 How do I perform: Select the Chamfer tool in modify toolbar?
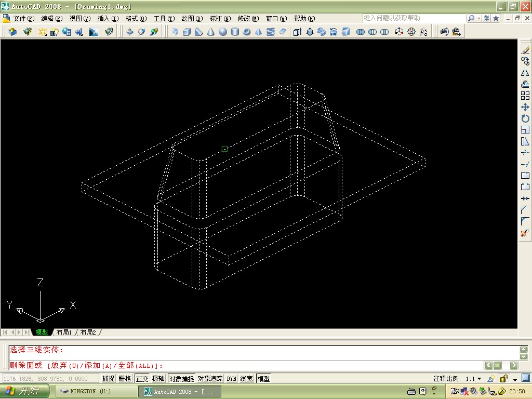(x=525, y=210)
